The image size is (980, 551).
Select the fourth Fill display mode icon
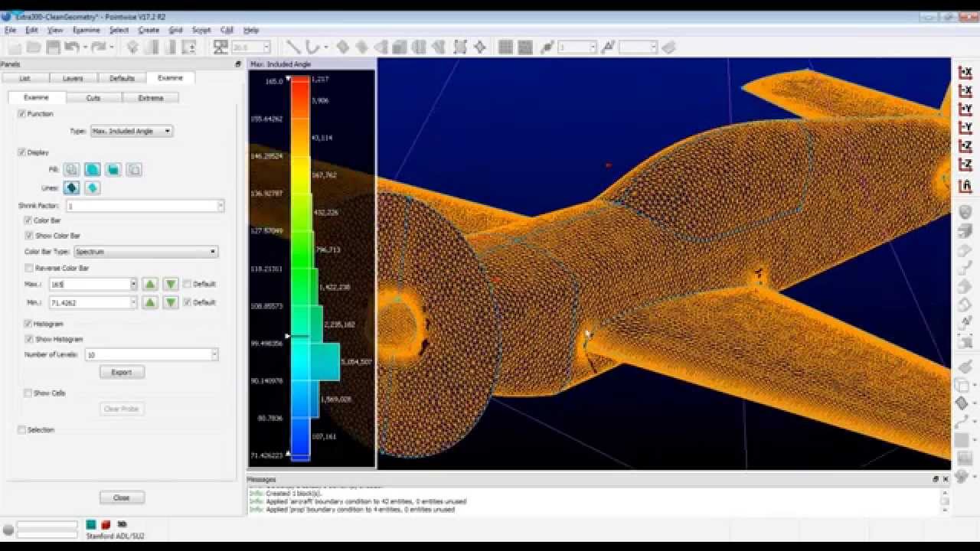133,169
